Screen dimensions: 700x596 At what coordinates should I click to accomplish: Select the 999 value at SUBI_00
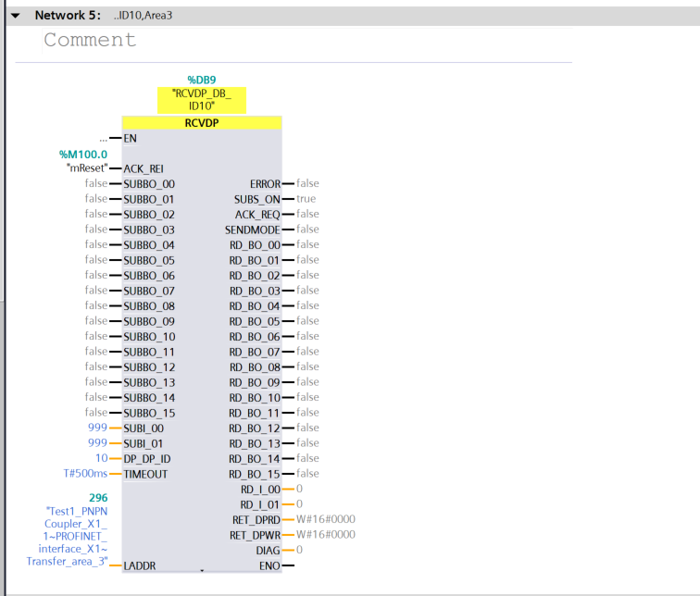coord(97,428)
